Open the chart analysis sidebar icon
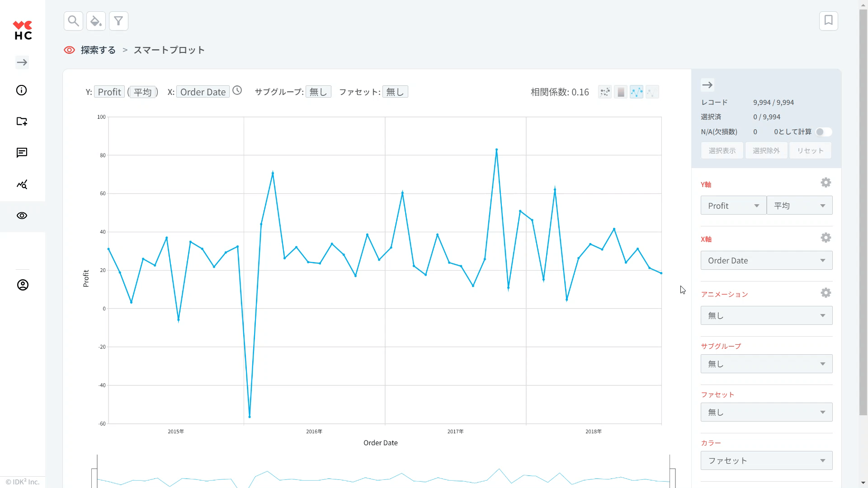Screen dimensions: 868x488 22,184
